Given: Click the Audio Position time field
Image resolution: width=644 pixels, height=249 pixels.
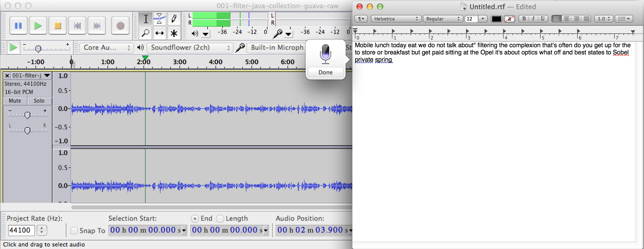Looking at the screenshot, I should (x=312, y=230).
